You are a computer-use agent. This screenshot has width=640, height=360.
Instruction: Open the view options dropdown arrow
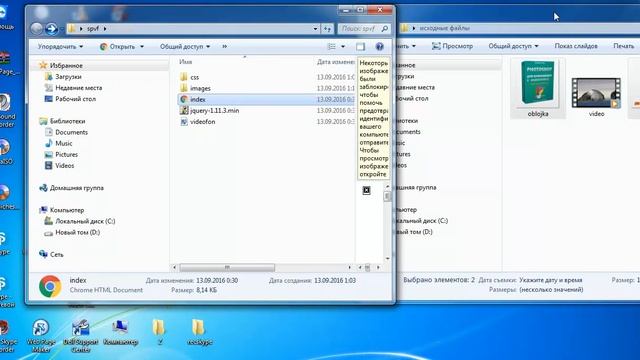343,47
